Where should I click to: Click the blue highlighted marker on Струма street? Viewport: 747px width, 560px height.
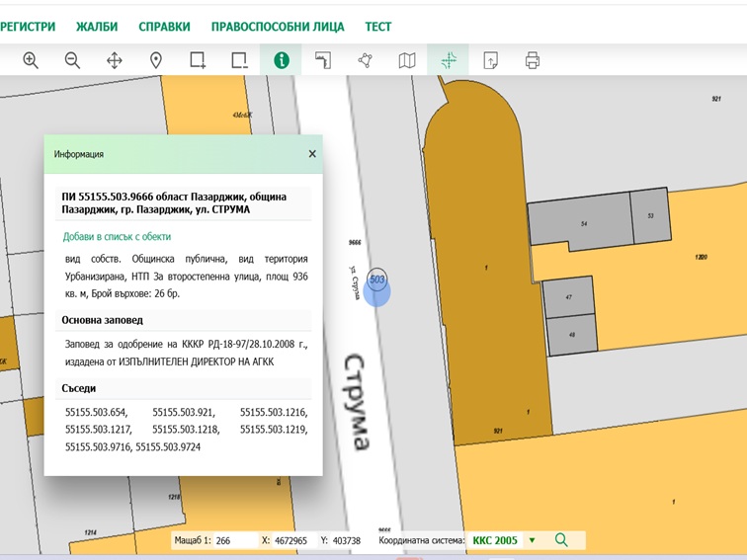point(377,291)
